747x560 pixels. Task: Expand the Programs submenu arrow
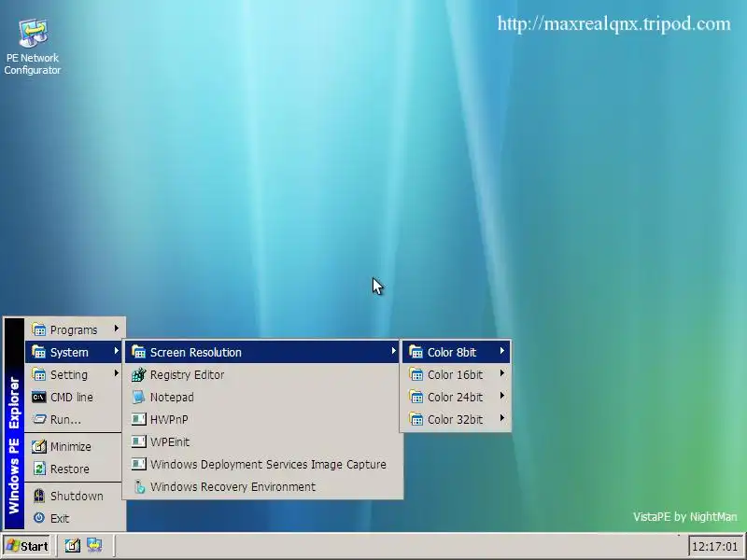click(x=116, y=329)
